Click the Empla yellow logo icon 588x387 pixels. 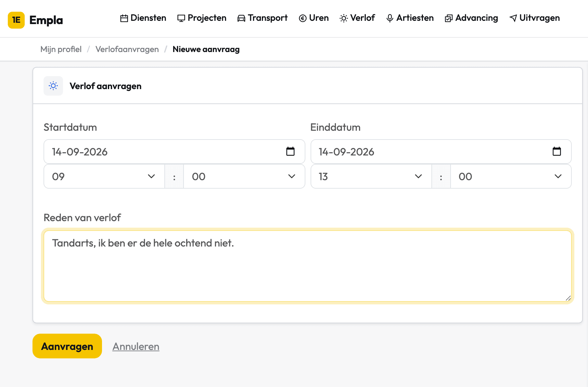[x=16, y=20]
